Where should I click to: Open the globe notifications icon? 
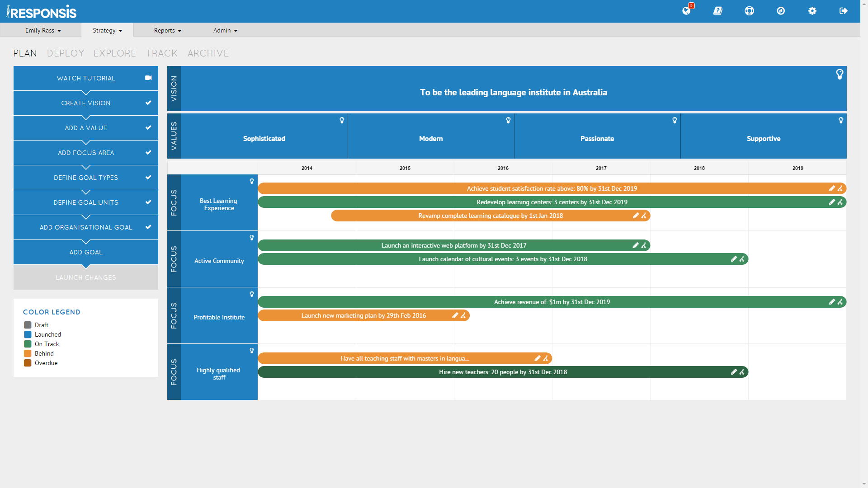point(686,11)
